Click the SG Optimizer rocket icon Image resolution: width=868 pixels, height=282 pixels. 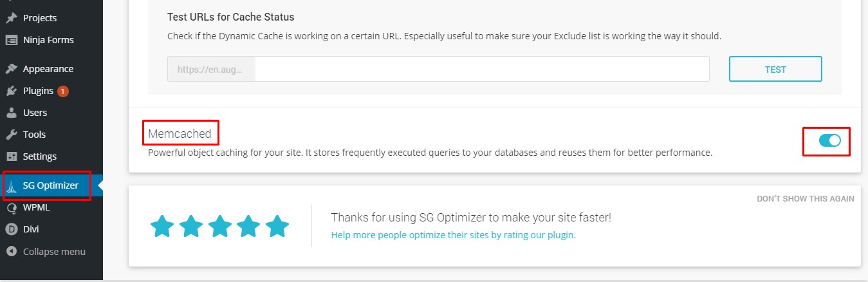(12, 186)
